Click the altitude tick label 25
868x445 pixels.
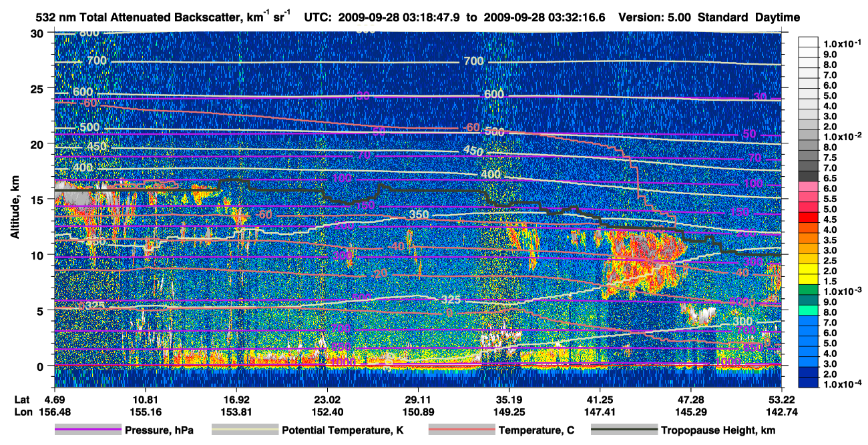[39, 89]
